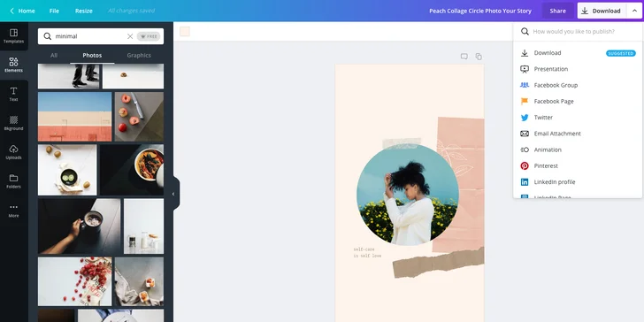Toggle the FREE filter pill

click(x=149, y=36)
